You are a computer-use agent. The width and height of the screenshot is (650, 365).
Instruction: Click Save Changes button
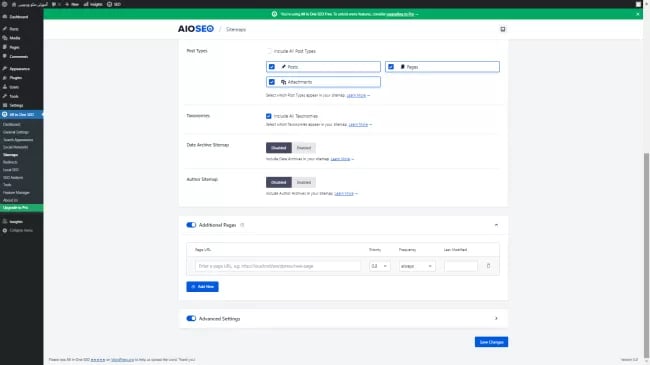tap(491, 342)
